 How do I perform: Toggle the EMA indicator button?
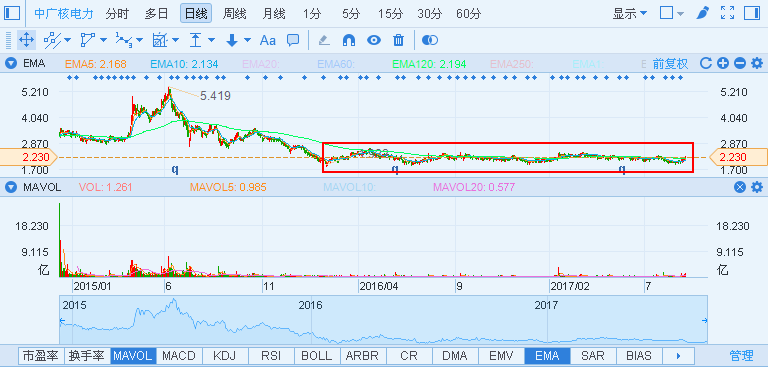point(548,356)
